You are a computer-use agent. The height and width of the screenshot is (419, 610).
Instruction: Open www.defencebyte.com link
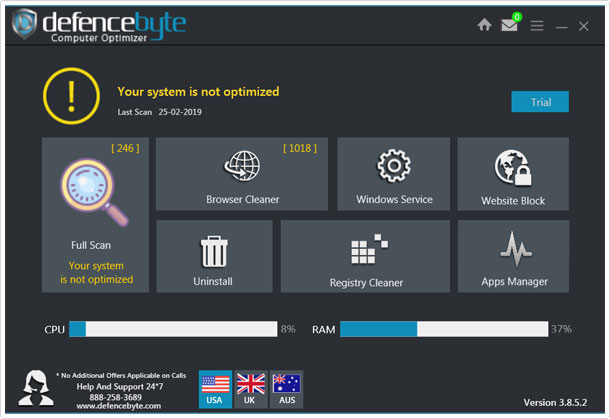tap(119, 406)
